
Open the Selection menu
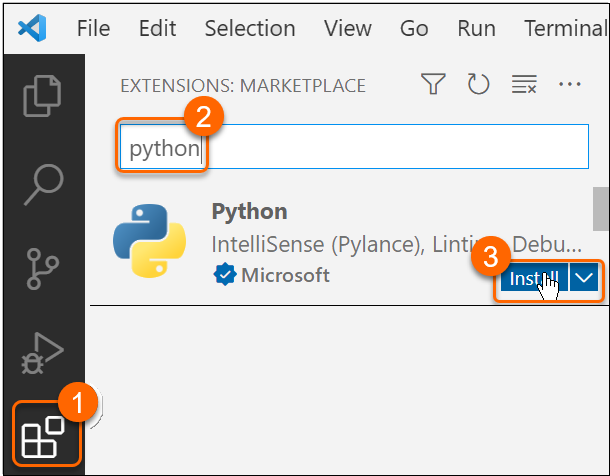click(250, 28)
